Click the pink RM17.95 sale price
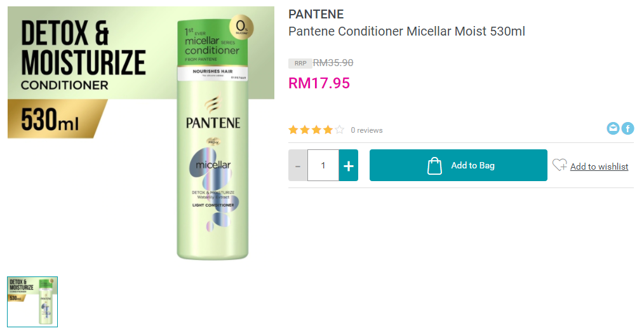 (319, 83)
